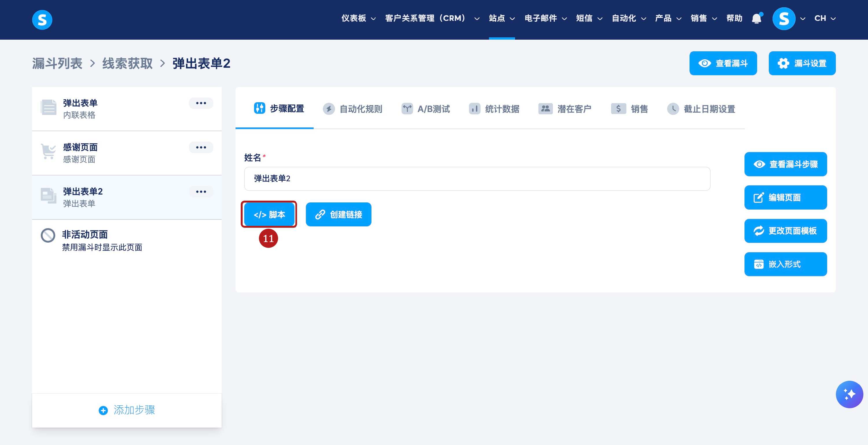Open the CH language dropdown
The height and width of the screenshot is (445, 868).
825,19
